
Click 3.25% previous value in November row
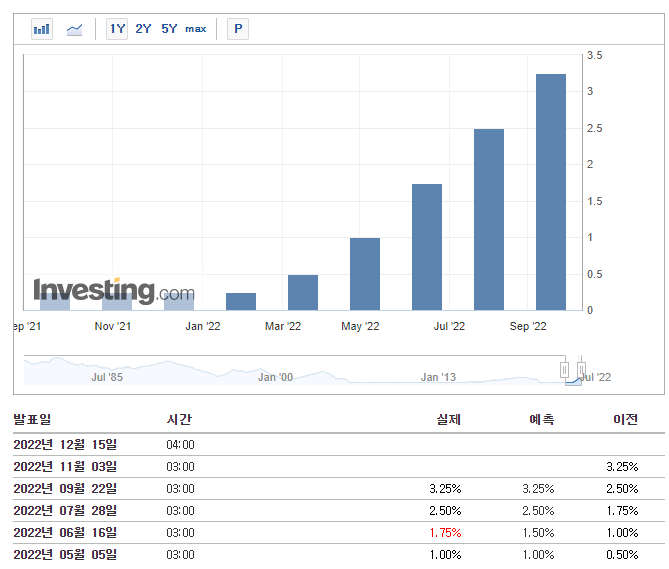[x=622, y=467]
